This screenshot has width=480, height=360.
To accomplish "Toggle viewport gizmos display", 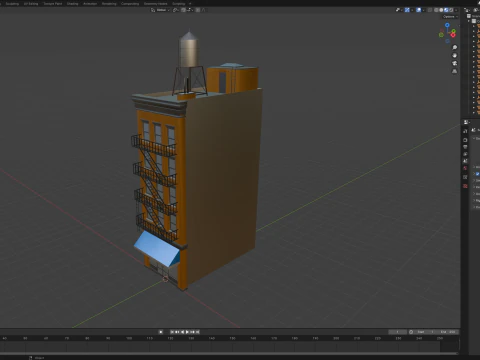I will pyautogui.click(x=407, y=10).
